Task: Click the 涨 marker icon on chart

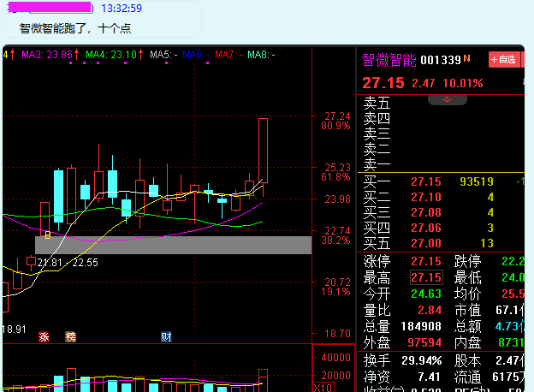Action: click(x=44, y=337)
